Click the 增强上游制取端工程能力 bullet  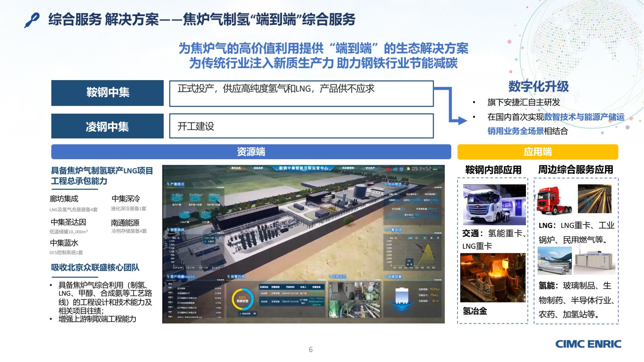coord(97,319)
